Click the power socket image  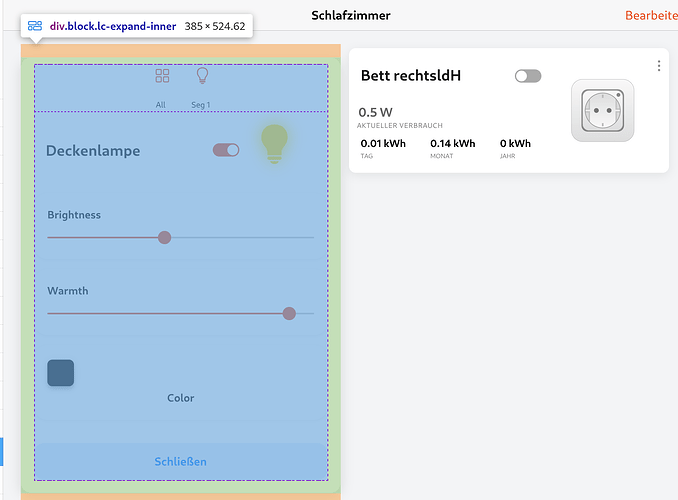[x=602, y=110]
